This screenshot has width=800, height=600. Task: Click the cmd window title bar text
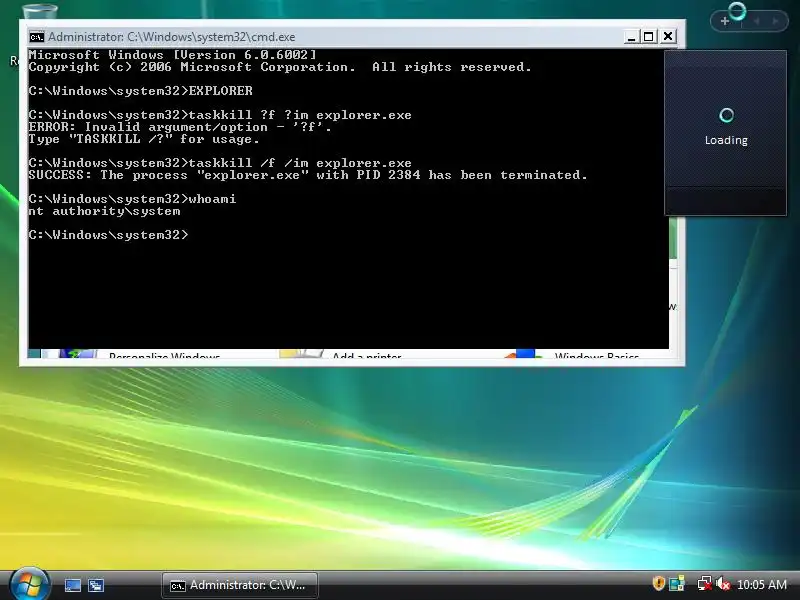click(x=171, y=37)
